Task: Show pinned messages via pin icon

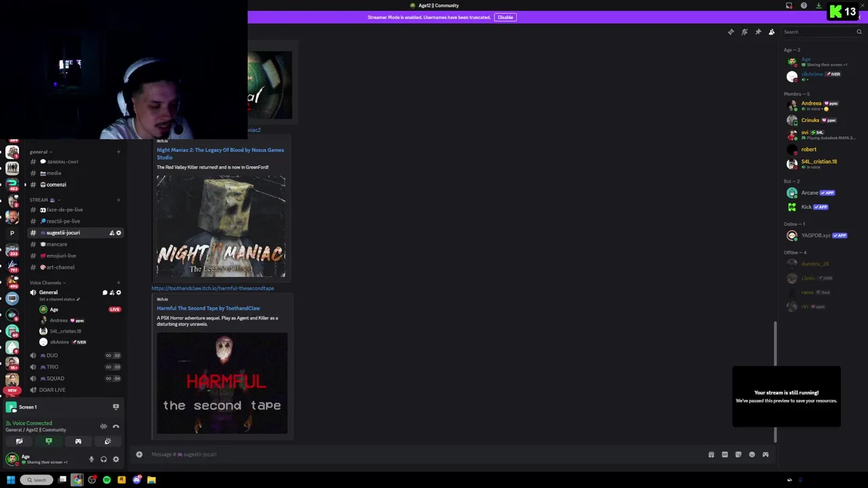Action: click(x=758, y=32)
